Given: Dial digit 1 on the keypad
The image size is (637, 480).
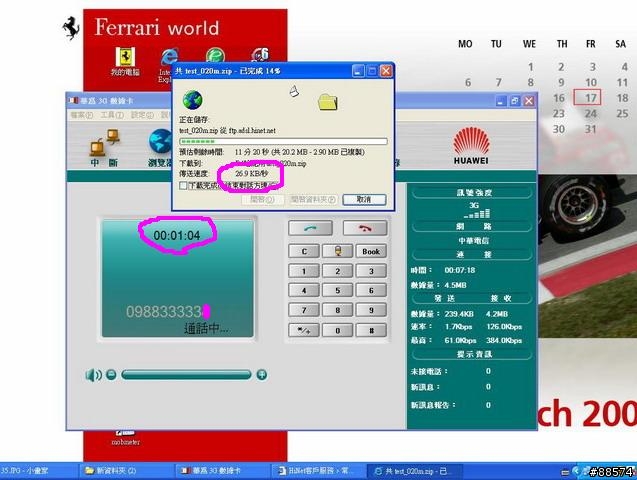Looking at the screenshot, I should pyautogui.click(x=304, y=271).
